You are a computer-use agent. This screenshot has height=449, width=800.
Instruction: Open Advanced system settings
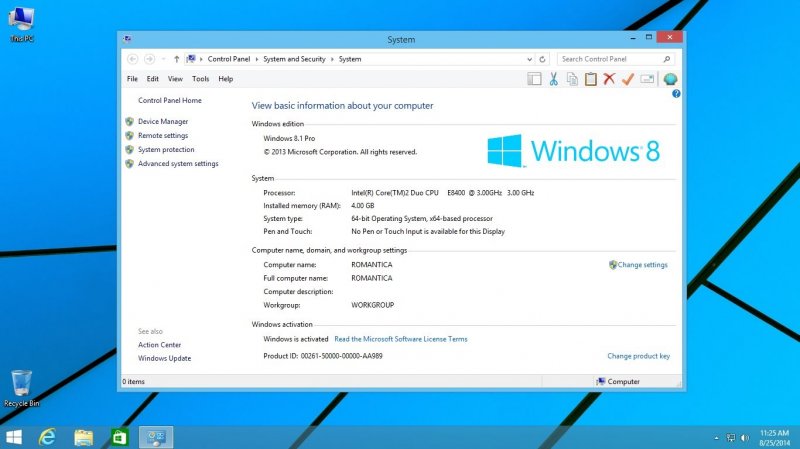(178, 164)
